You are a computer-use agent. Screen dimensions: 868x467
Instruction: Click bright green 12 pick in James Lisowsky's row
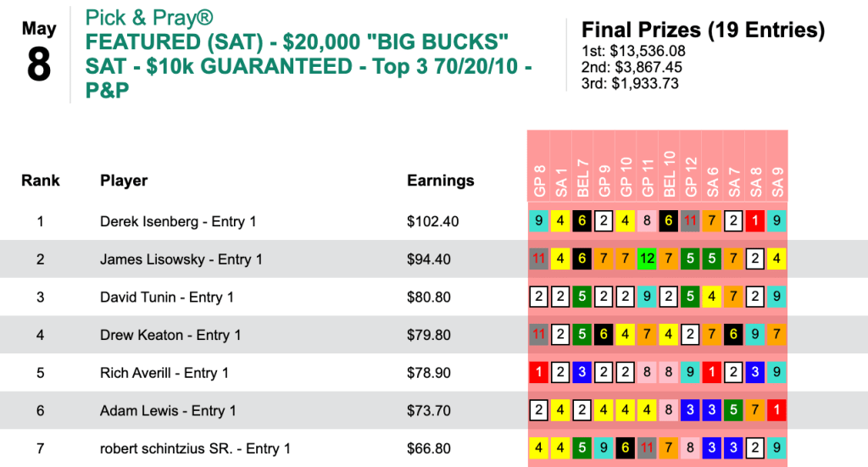[x=647, y=259]
